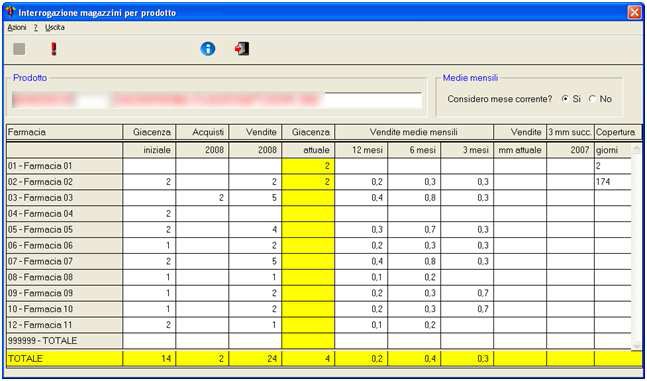
Task: Click the Acquisti column header
Action: [x=202, y=132]
